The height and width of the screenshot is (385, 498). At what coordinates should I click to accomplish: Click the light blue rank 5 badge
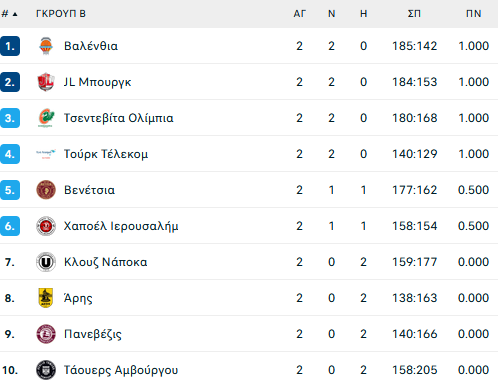[10, 190]
